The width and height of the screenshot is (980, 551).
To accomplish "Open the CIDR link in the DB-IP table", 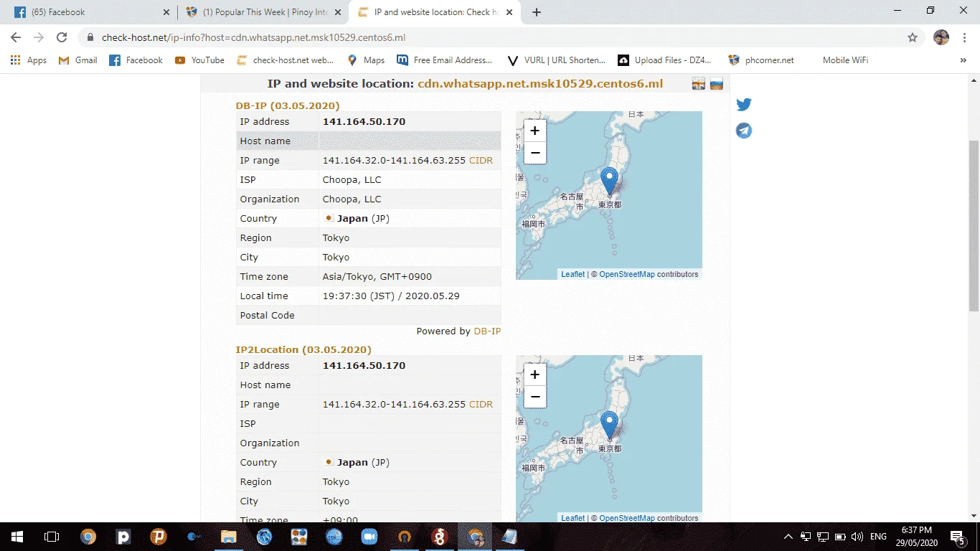I will click(x=481, y=161).
